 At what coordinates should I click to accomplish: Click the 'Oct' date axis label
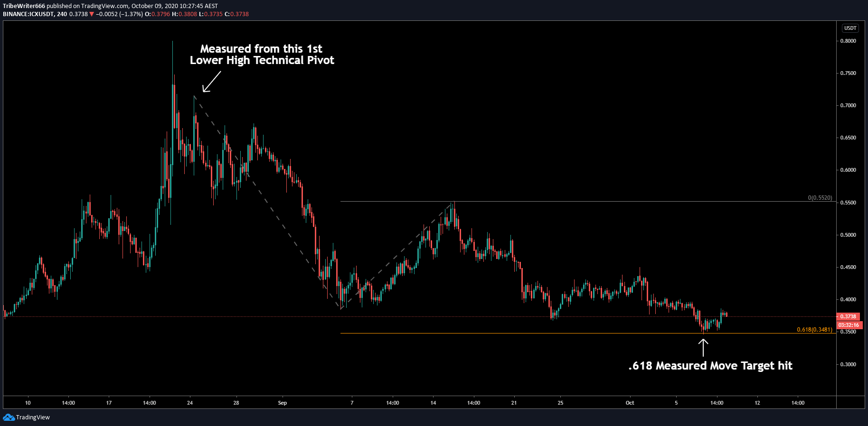point(630,403)
